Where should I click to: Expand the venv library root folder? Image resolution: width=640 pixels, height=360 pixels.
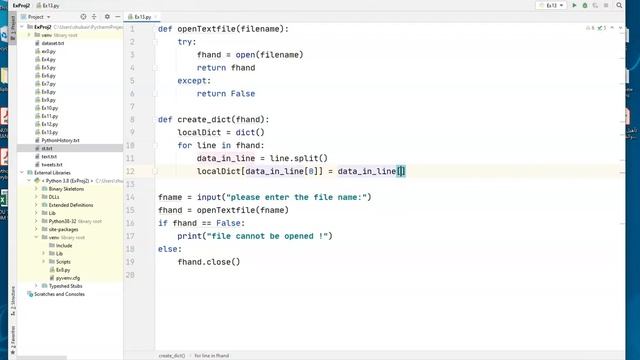coord(29,35)
